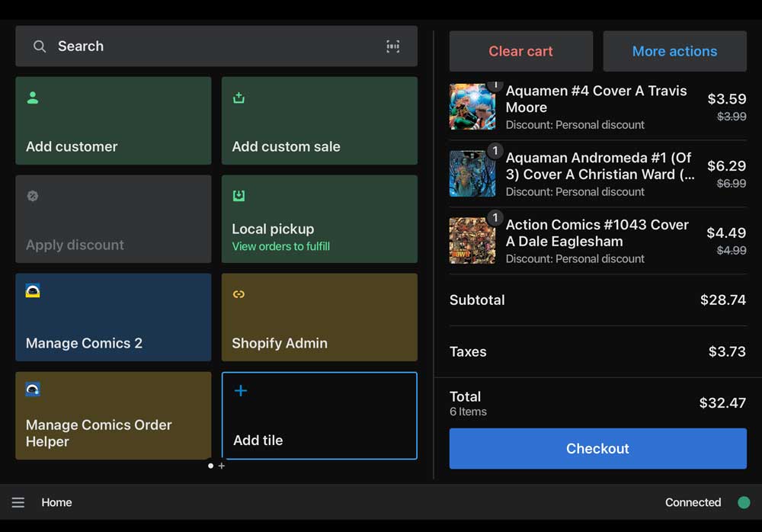Click the upload icon on Add custom sale

(239, 98)
